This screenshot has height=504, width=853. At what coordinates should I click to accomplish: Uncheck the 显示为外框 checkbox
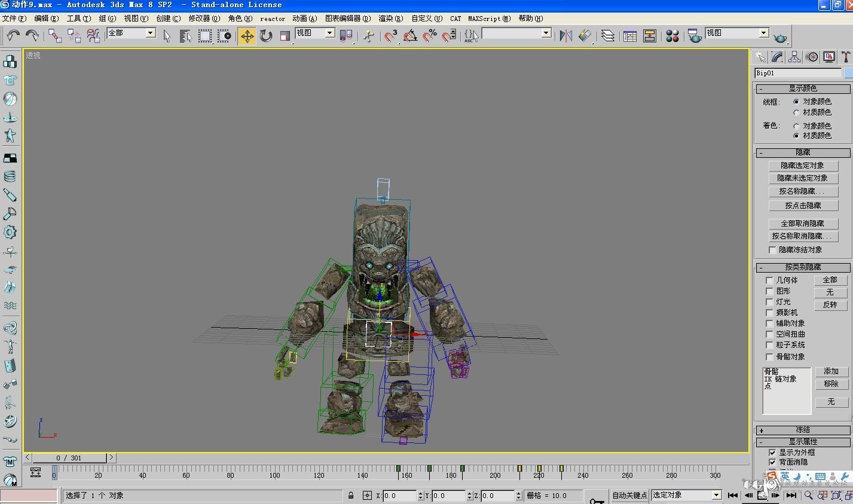[x=772, y=453]
